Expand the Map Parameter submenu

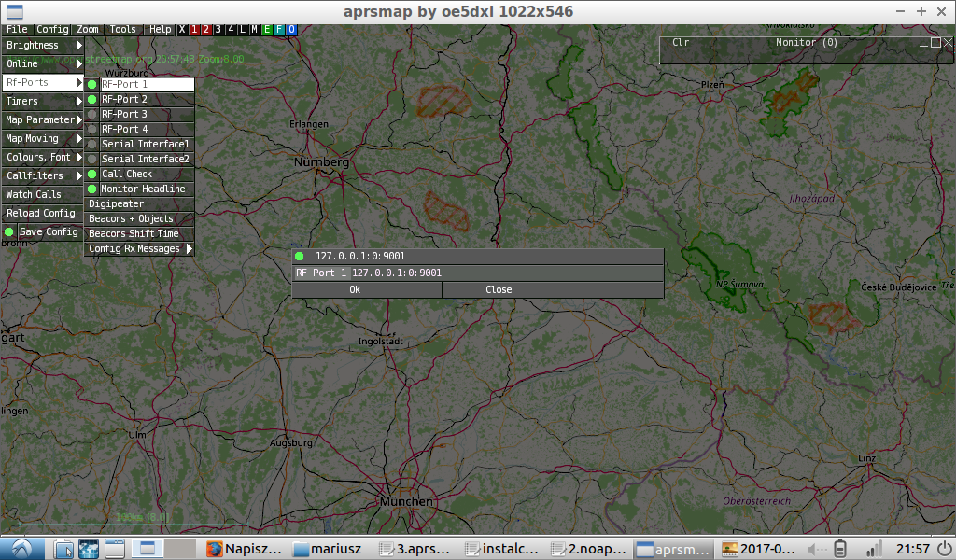pos(43,120)
